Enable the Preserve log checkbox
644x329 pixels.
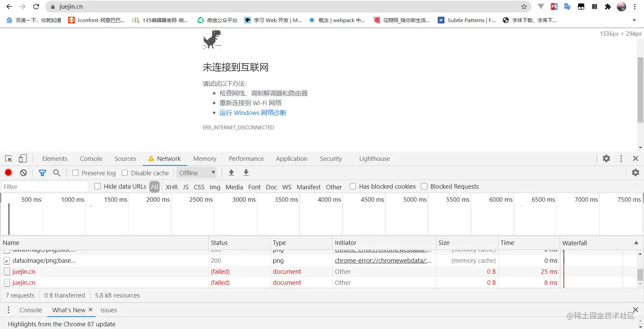tap(75, 173)
